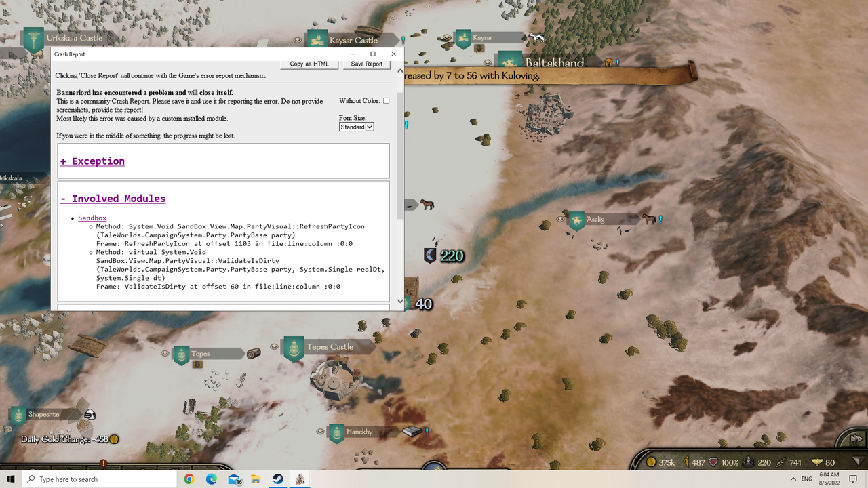Select the Asalig village banner icon

576,220
